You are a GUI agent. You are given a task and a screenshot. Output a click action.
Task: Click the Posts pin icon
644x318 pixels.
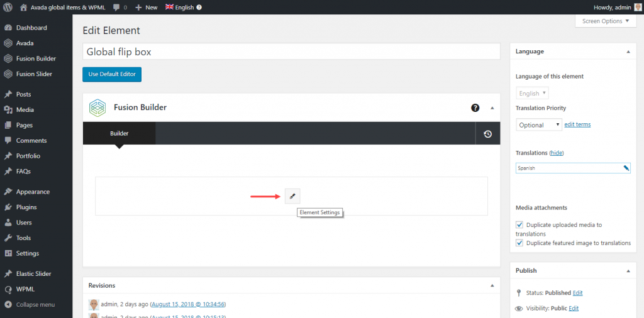click(x=8, y=94)
